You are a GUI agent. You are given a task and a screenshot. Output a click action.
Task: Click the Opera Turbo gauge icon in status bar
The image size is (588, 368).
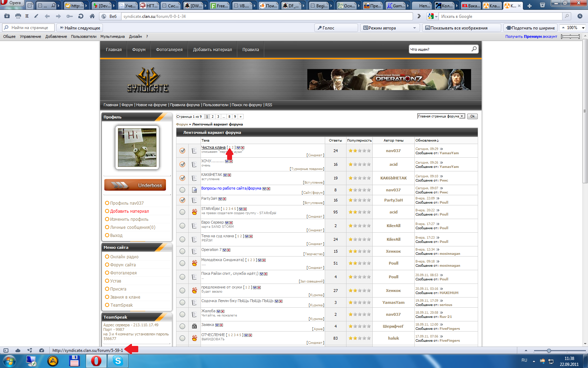coord(42,350)
